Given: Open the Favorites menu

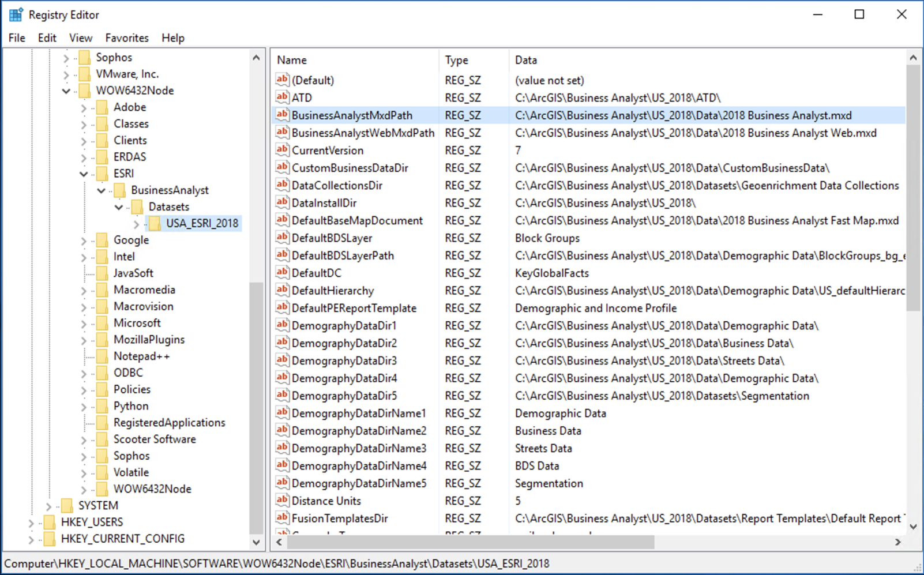Looking at the screenshot, I should pos(127,38).
